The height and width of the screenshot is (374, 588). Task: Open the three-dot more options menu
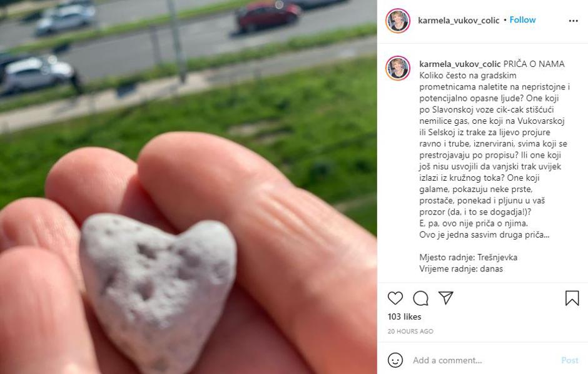coord(574,21)
